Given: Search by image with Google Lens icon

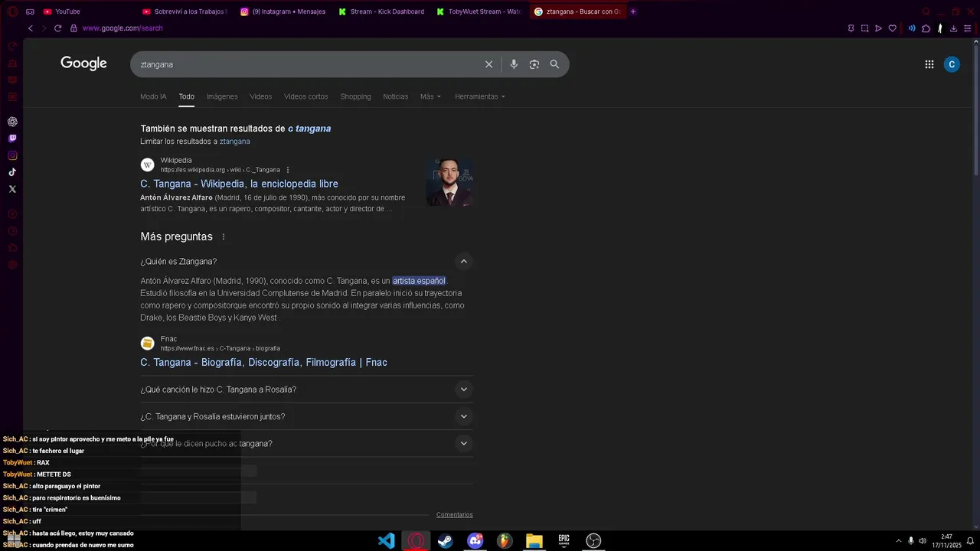Looking at the screenshot, I should [534, 64].
